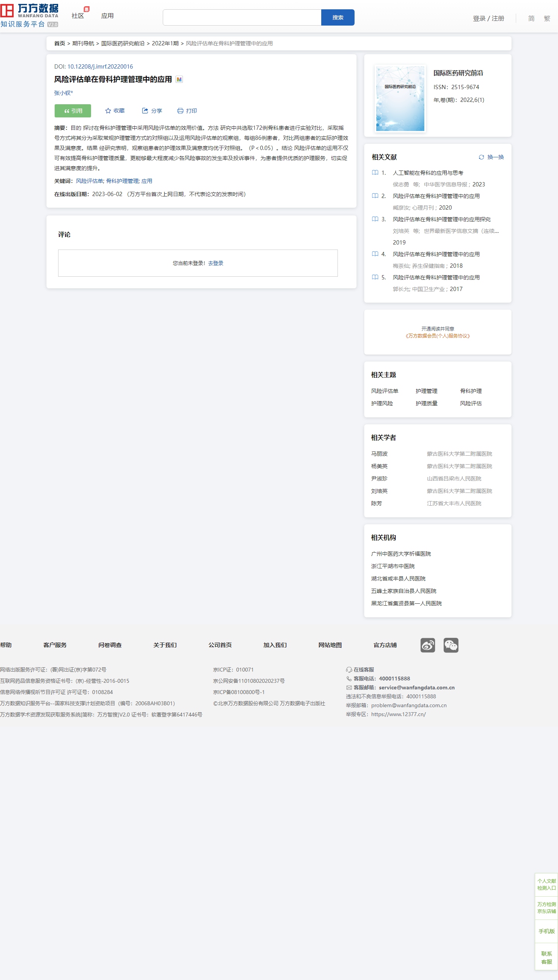This screenshot has width=558, height=980.
Task: Click the 打印 print button
Action: [187, 111]
